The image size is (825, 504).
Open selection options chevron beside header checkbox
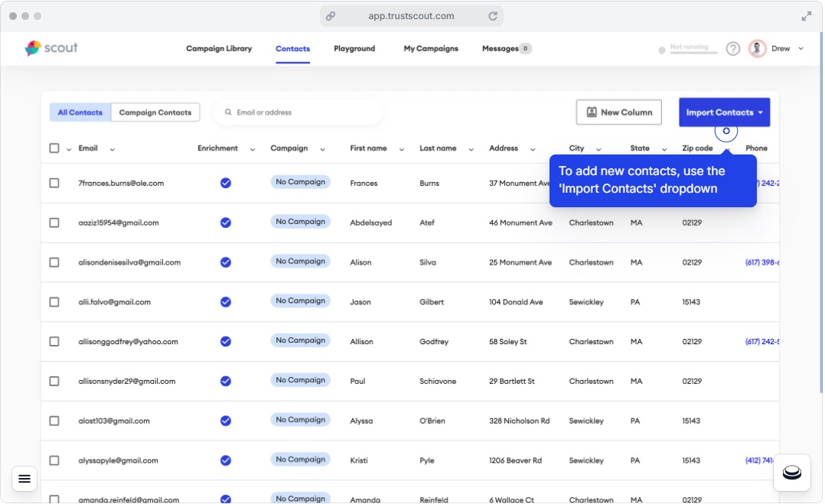pyautogui.click(x=69, y=150)
